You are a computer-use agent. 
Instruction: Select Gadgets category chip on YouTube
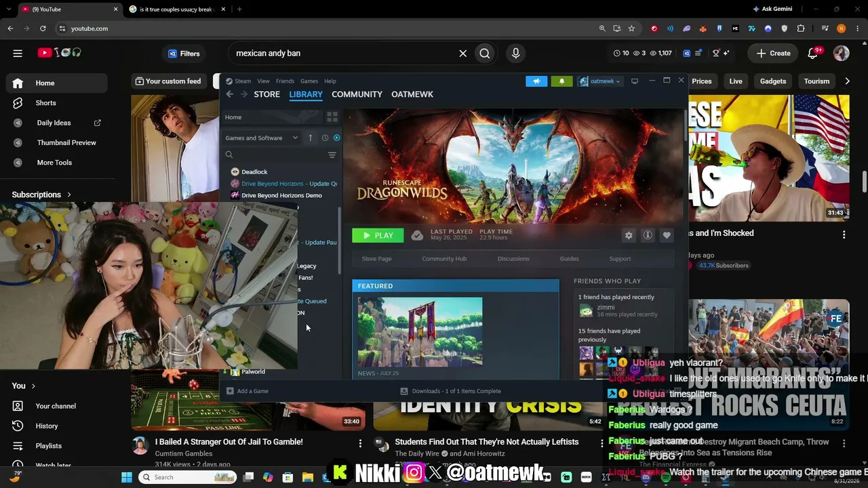coord(773,81)
